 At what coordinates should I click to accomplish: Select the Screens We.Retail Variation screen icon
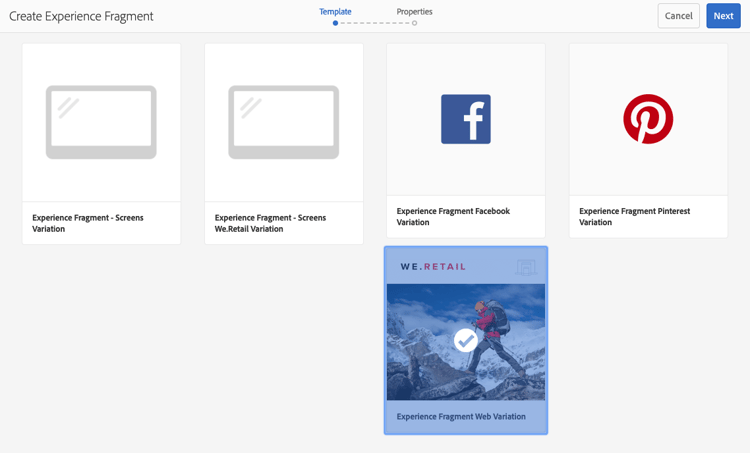click(284, 122)
